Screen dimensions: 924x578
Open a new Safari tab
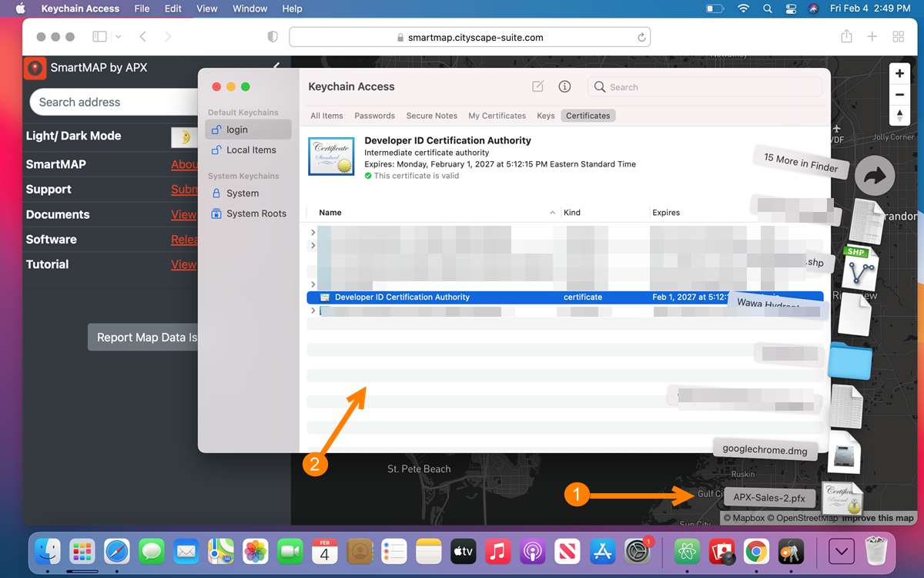coord(872,36)
